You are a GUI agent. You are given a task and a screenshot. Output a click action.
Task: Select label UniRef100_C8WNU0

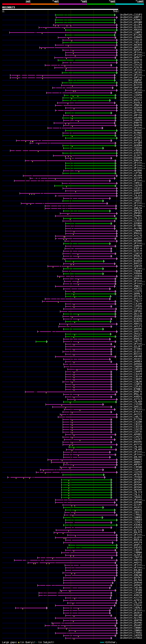pos(131,631)
